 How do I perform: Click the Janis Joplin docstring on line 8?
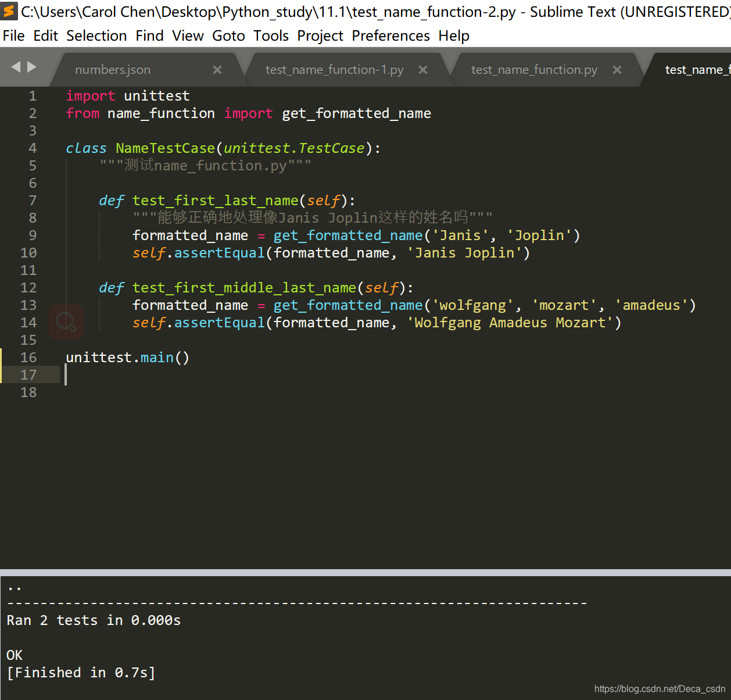tap(313, 218)
